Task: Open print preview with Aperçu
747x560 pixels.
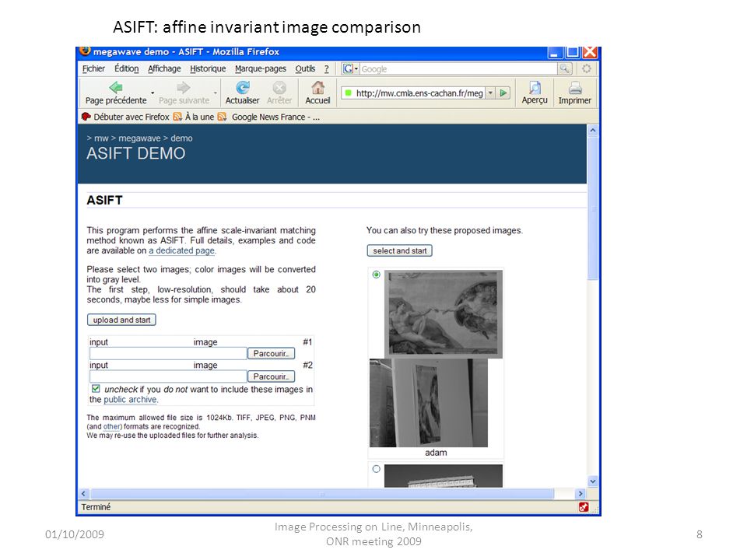Action: point(535,88)
